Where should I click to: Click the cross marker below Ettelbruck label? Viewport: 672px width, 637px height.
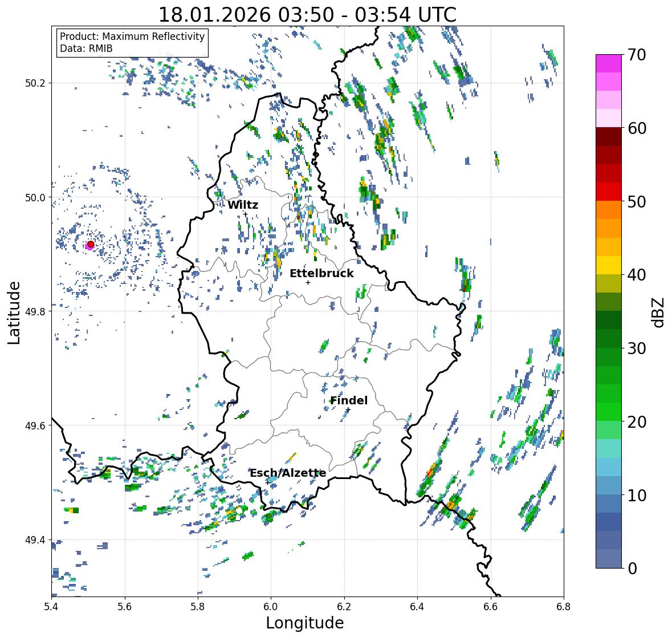click(308, 282)
